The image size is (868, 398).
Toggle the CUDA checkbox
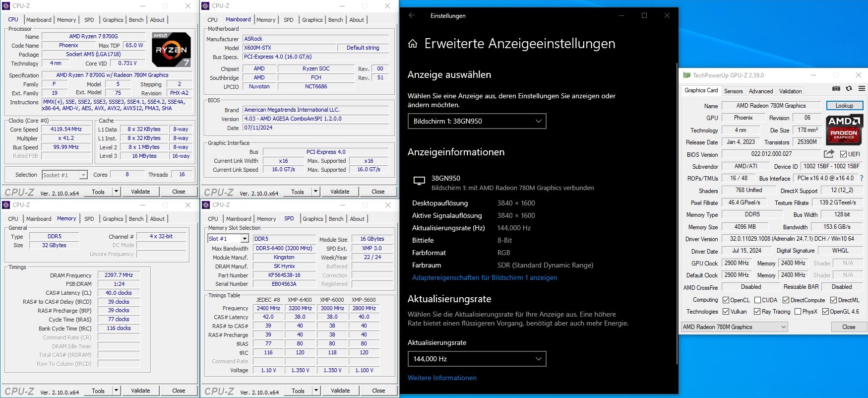pyautogui.click(x=757, y=300)
